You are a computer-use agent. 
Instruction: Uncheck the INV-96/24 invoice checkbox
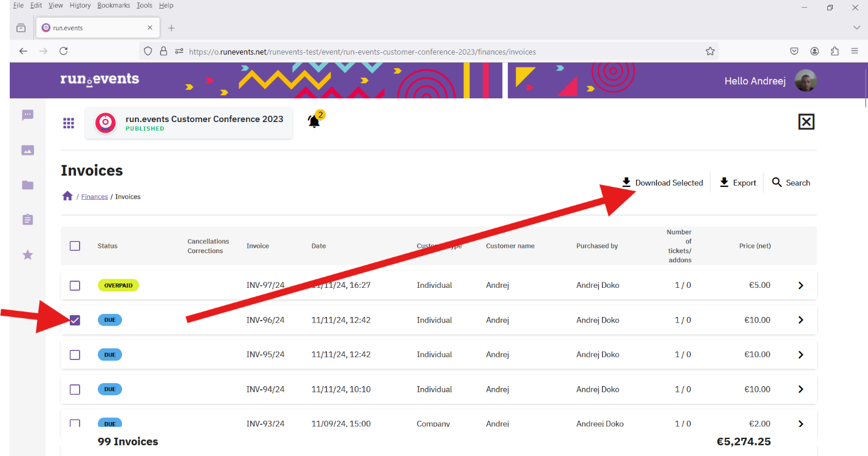click(75, 320)
